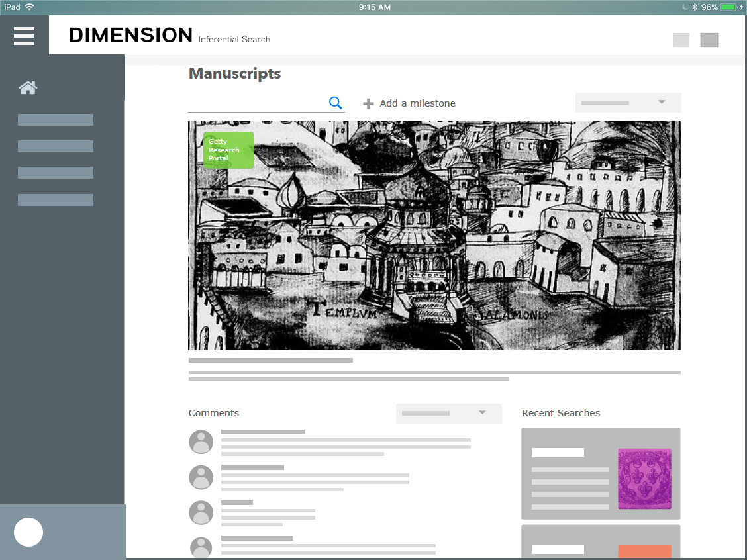This screenshot has width=747, height=560.
Task: Go to Home via sidebar icon
Action: pos(28,87)
